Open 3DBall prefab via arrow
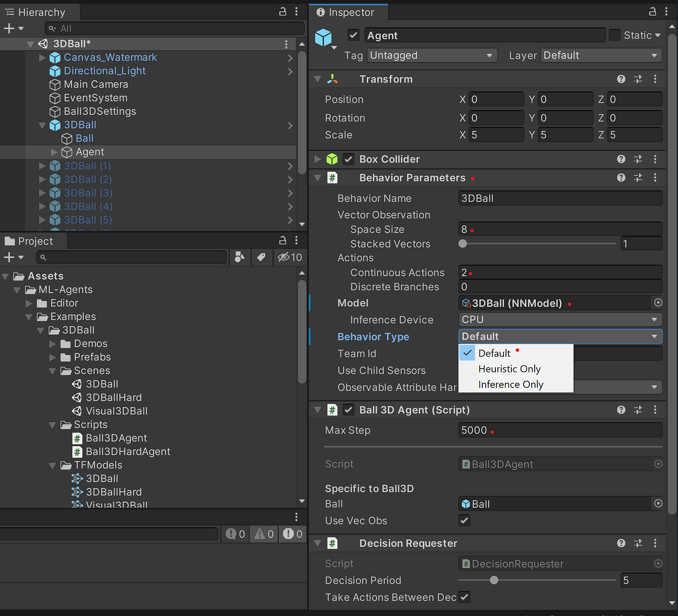The image size is (678, 616). click(290, 125)
